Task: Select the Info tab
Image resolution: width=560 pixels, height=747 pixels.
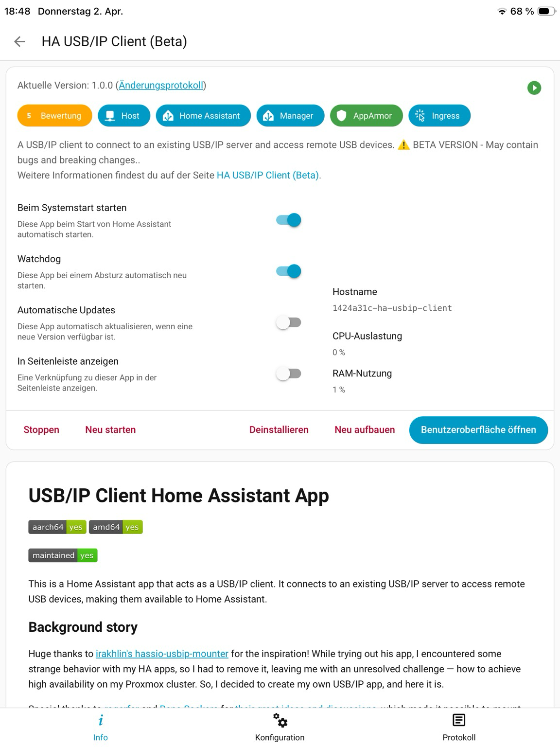Action: 101,727
